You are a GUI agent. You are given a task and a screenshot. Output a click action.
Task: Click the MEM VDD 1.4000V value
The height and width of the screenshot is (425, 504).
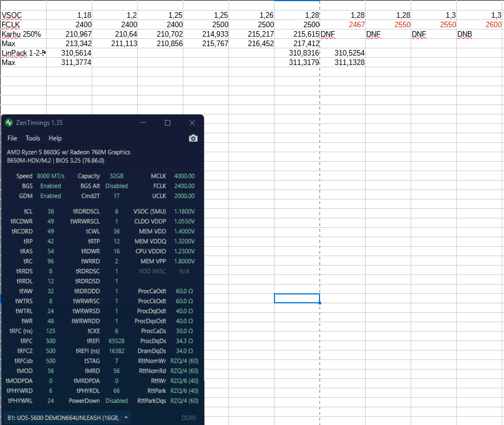[184, 231]
